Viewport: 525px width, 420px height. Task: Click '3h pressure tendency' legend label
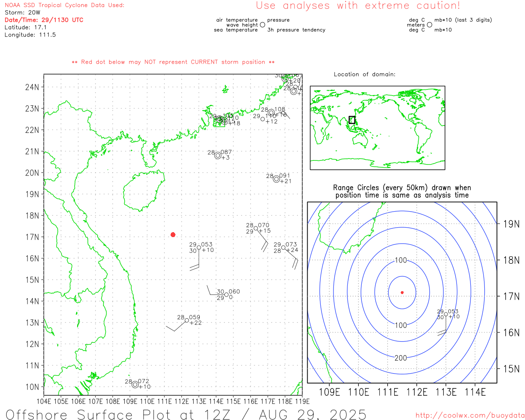point(296,30)
